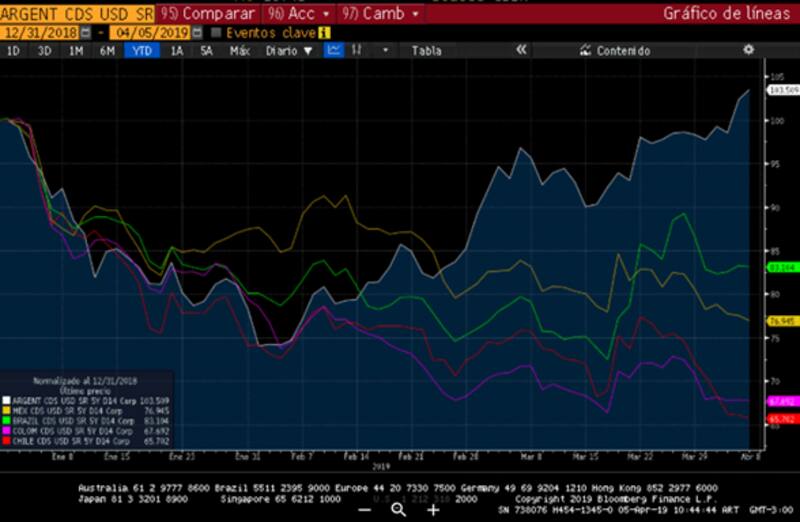Select the Máx range button

[x=239, y=50]
